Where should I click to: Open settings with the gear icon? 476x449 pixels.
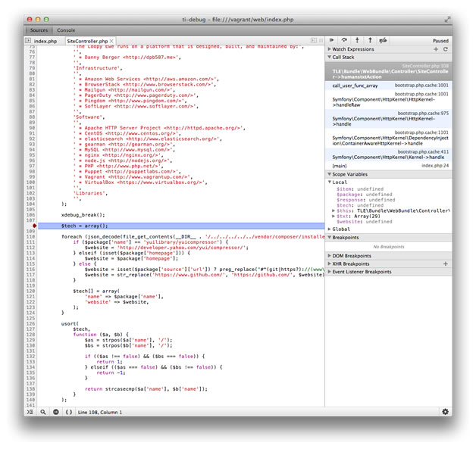tap(445, 412)
